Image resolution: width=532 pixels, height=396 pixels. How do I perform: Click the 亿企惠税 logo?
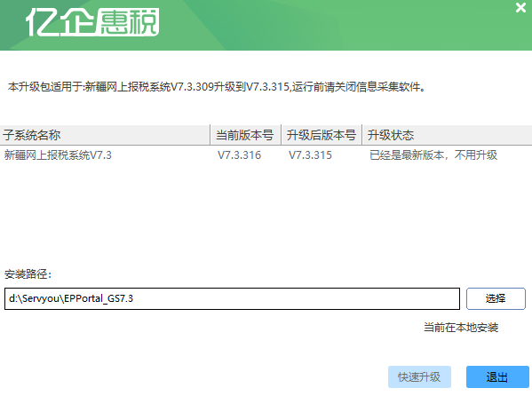(x=92, y=22)
